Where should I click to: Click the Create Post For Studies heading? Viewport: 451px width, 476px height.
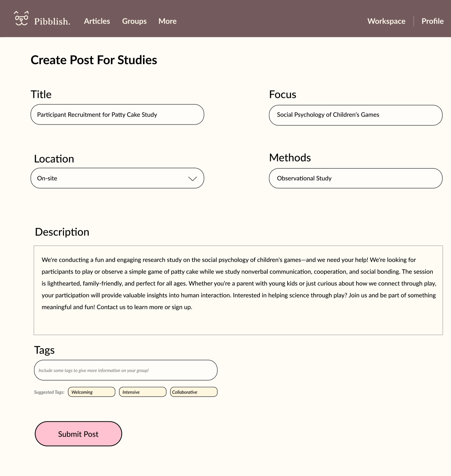94,60
